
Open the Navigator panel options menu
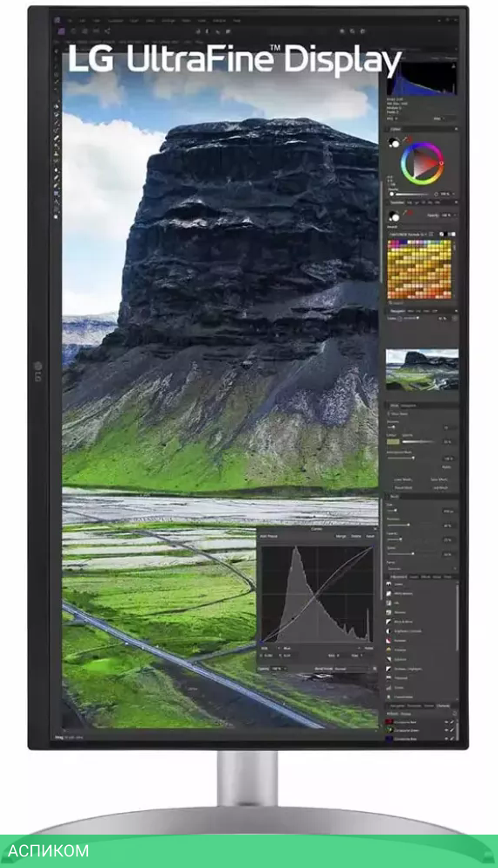point(456,311)
